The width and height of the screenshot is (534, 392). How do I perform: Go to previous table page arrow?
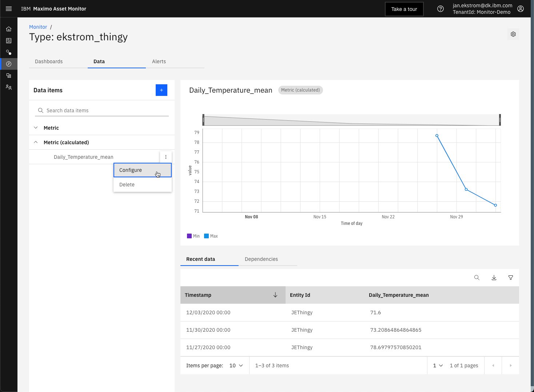[493, 365]
